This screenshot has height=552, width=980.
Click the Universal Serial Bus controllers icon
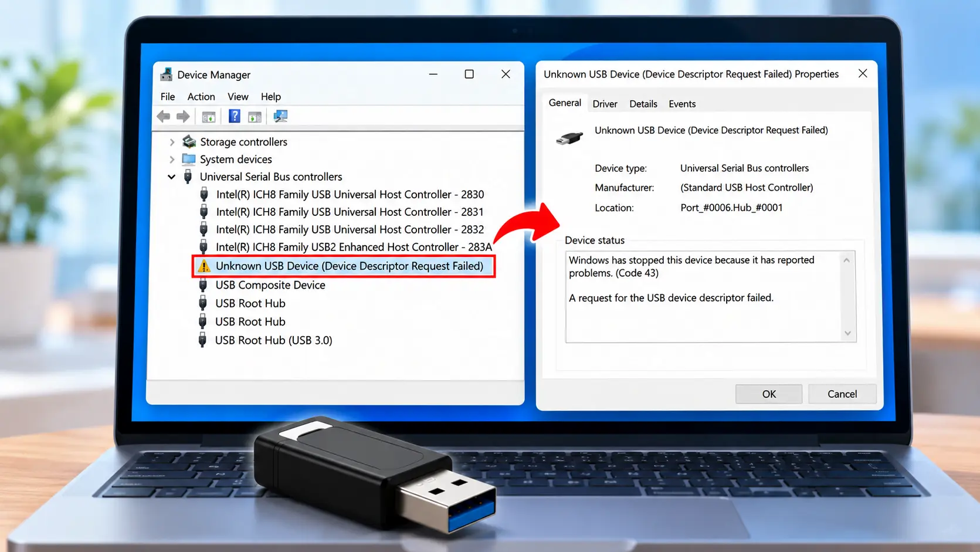pyautogui.click(x=188, y=177)
